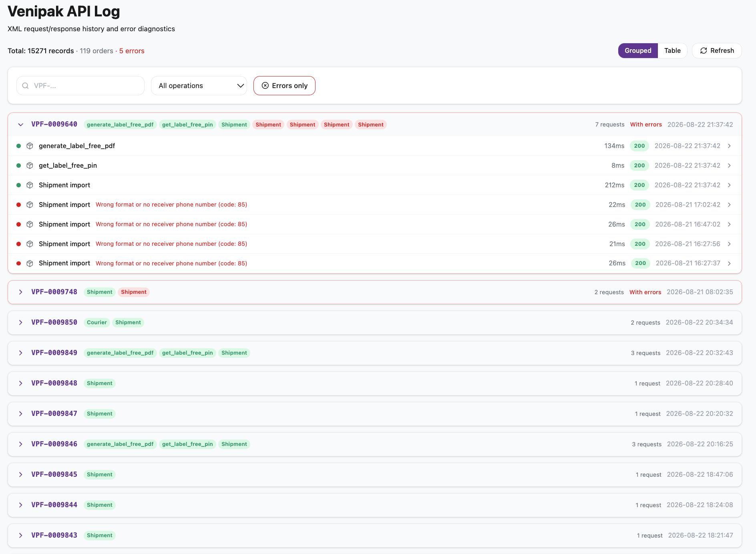Click the green status dot for generate_label_free_pdf

(x=18, y=146)
